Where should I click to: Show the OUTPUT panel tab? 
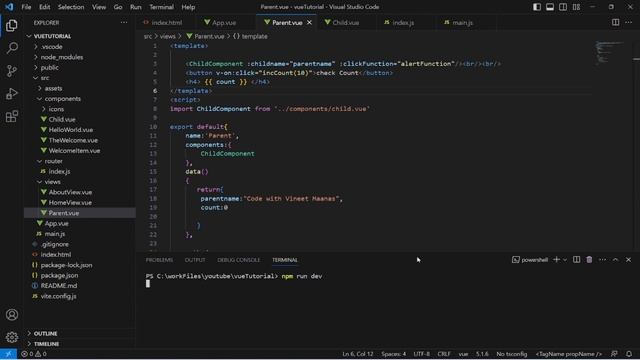click(x=195, y=260)
